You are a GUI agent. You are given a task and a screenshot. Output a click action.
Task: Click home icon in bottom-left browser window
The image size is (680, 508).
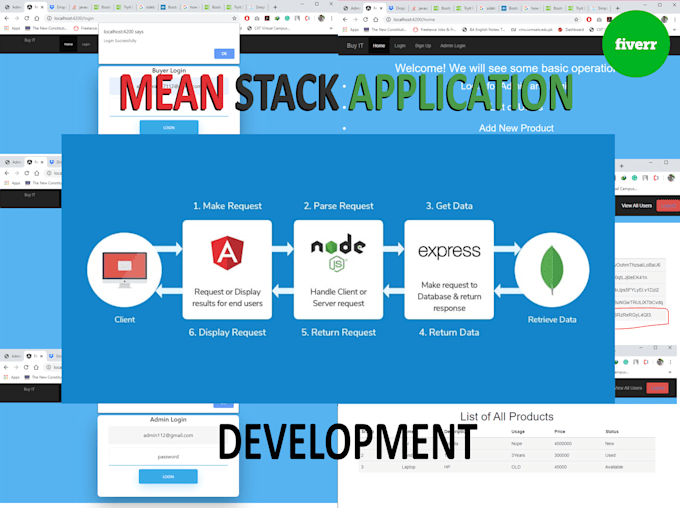[x=36, y=367]
